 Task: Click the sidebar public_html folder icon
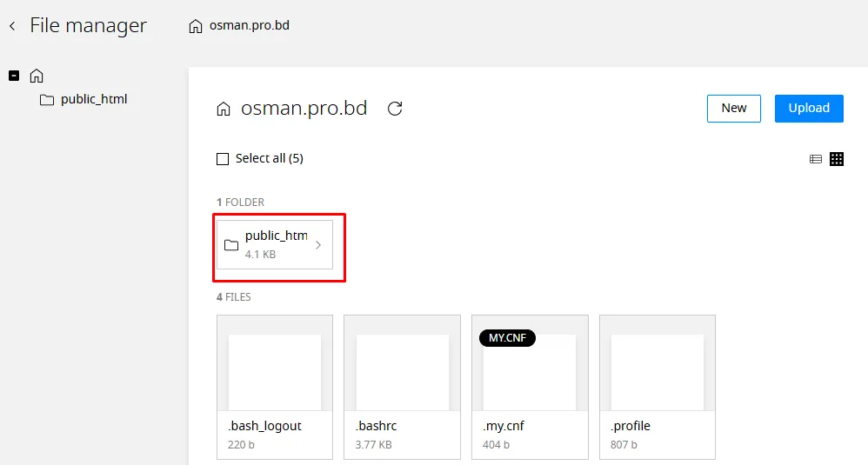point(47,100)
